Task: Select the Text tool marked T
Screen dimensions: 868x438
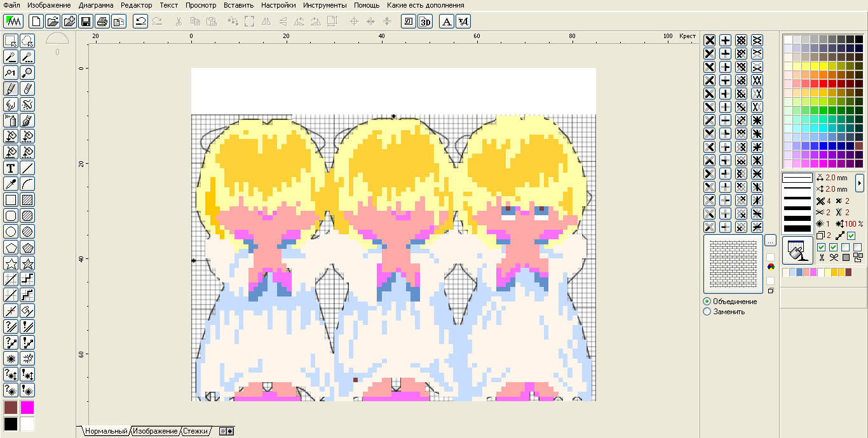Action: click(11, 168)
